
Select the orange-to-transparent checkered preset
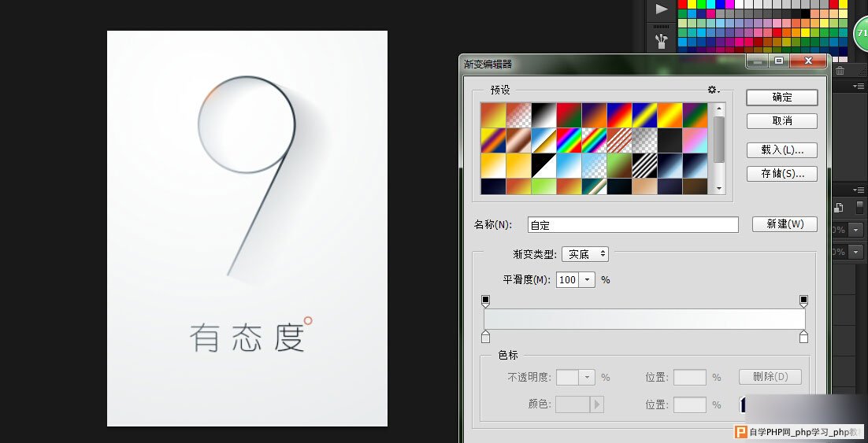click(x=519, y=115)
